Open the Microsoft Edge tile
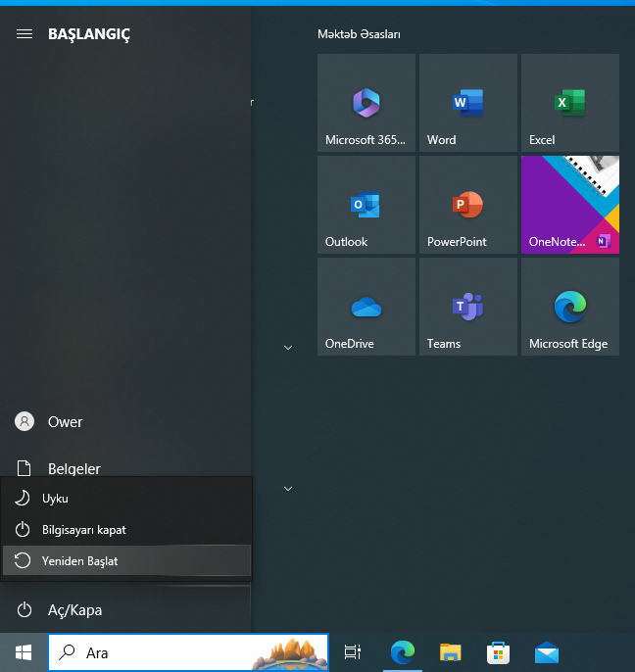 pos(569,307)
